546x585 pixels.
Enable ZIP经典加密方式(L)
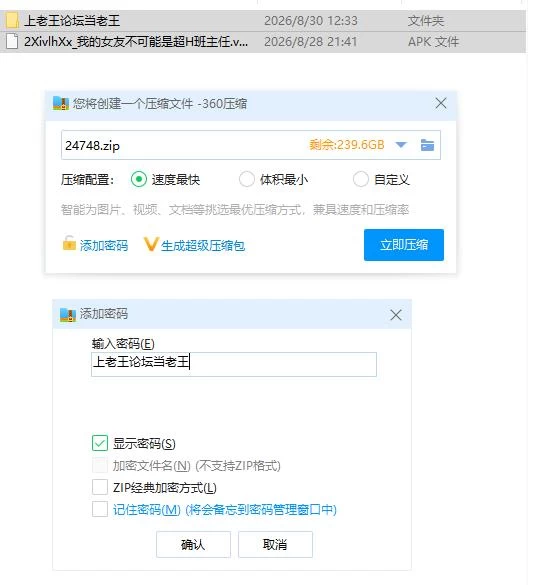pos(100,487)
